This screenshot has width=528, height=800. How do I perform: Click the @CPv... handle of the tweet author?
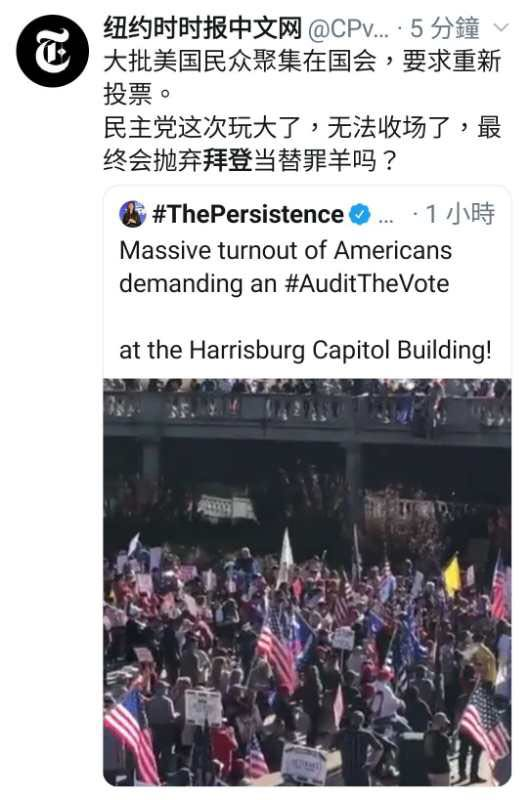pyautogui.click(x=348, y=29)
